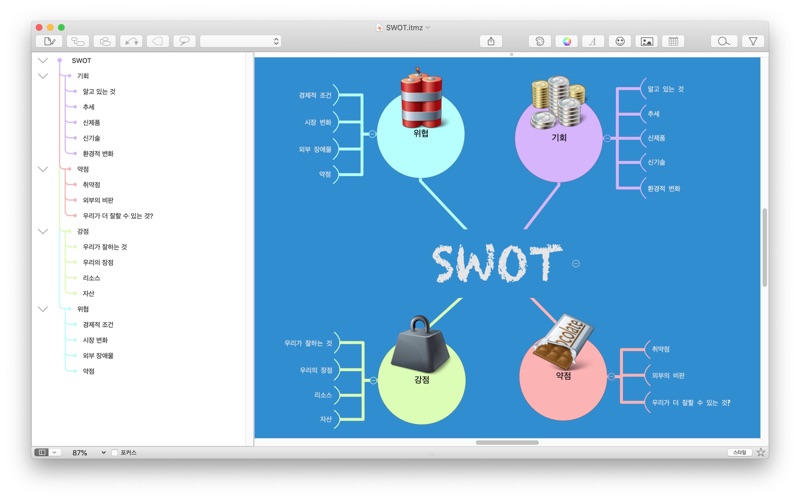The height and width of the screenshot is (500, 800).
Task: Collapse 약점 node's children on map
Action: pos(611,377)
